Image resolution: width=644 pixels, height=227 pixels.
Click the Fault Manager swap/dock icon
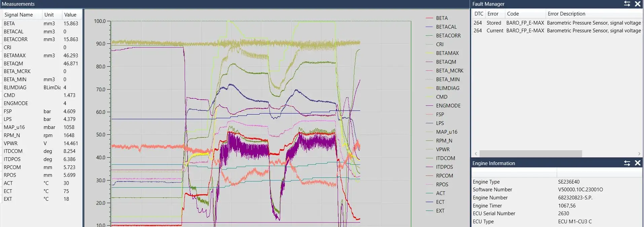click(x=627, y=4)
